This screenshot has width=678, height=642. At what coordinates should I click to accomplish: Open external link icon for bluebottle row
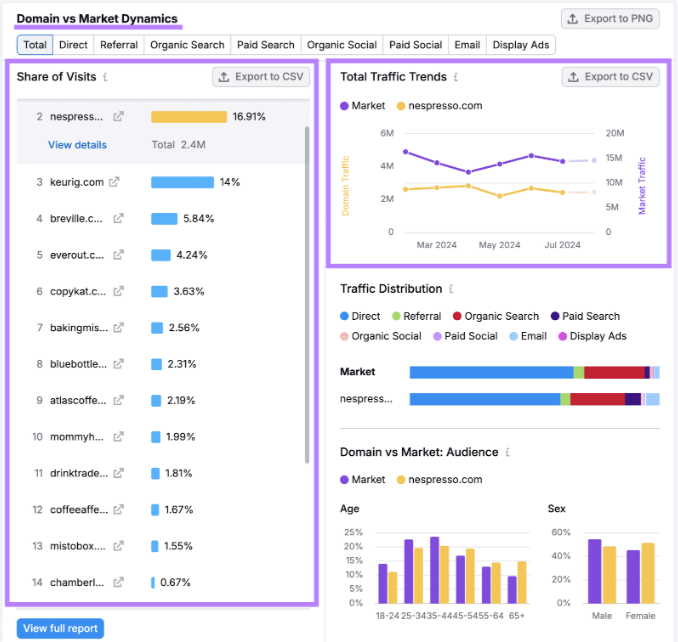[118, 364]
